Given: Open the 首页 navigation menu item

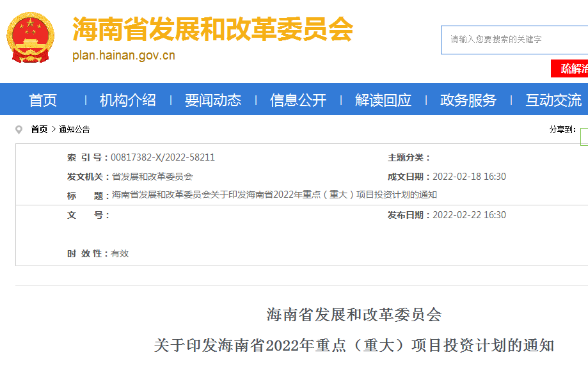Looking at the screenshot, I should 43,100.
